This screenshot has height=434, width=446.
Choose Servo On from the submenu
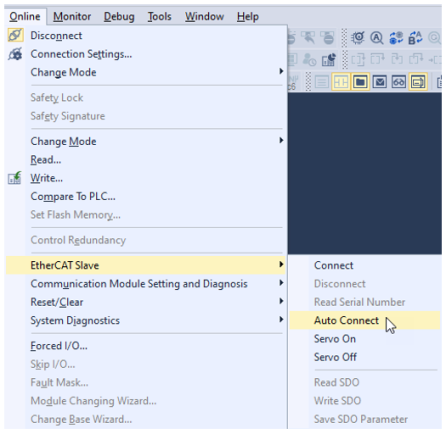pyautogui.click(x=335, y=339)
